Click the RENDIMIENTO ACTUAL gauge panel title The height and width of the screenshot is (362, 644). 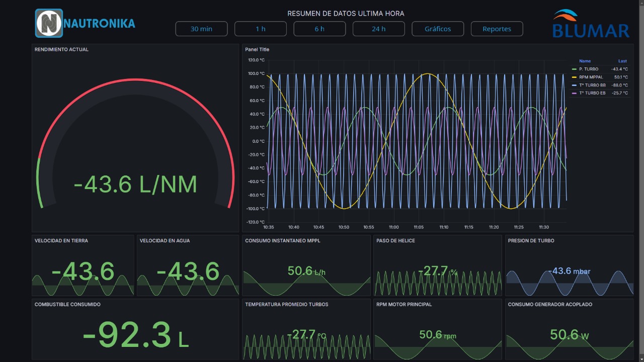pos(61,49)
